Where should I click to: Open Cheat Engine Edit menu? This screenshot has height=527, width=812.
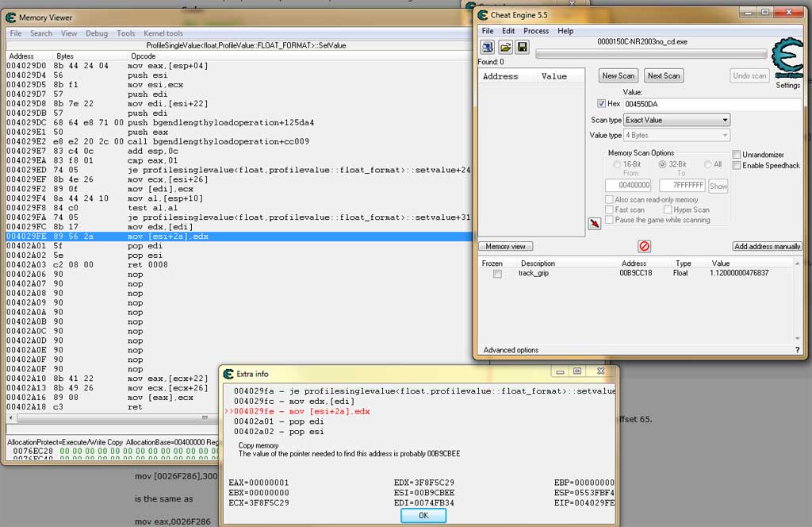pyautogui.click(x=508, y=31)
